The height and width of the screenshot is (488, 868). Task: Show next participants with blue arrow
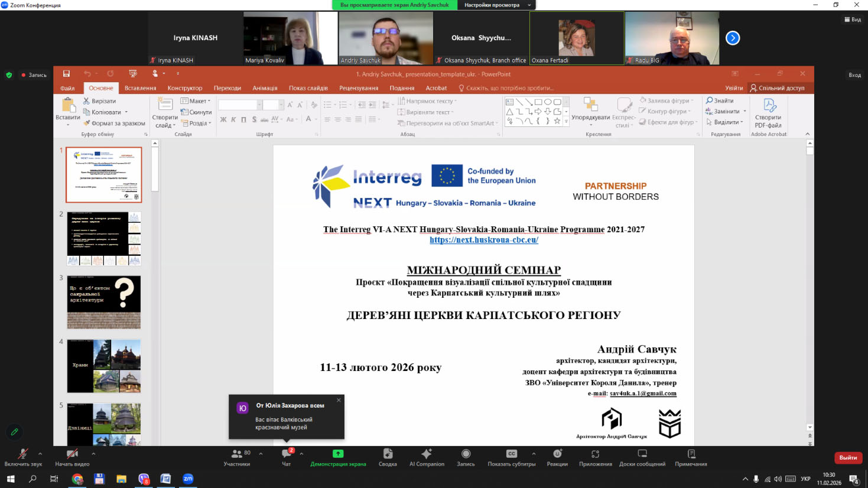tap(733, 38)
